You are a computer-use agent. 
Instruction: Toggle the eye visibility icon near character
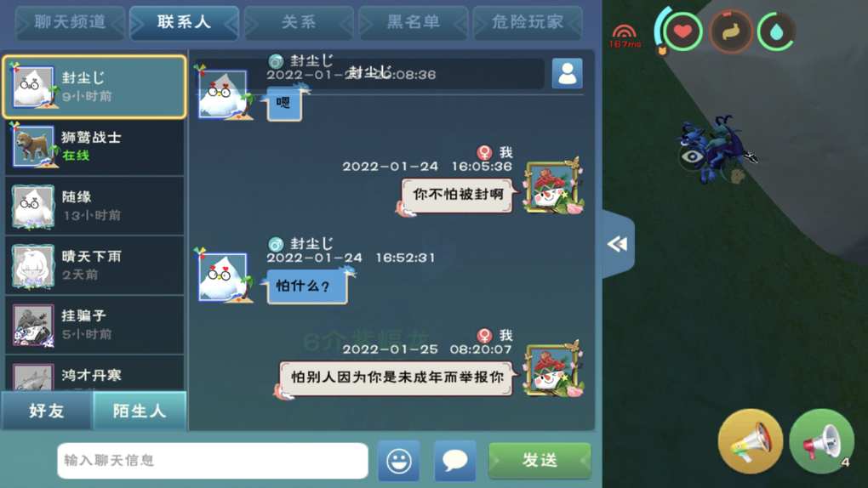tap(692, 156)
